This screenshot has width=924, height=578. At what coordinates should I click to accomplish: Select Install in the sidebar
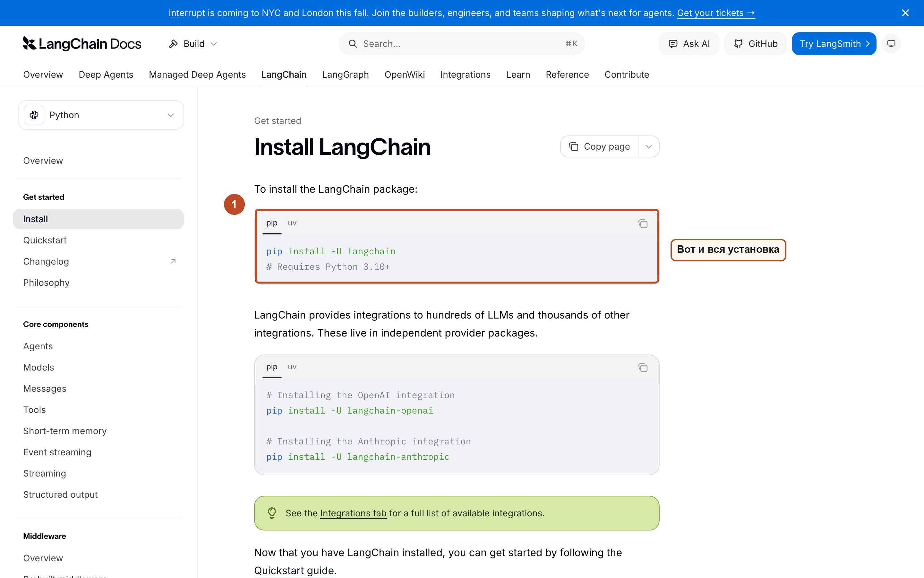(x=98, y=219)
